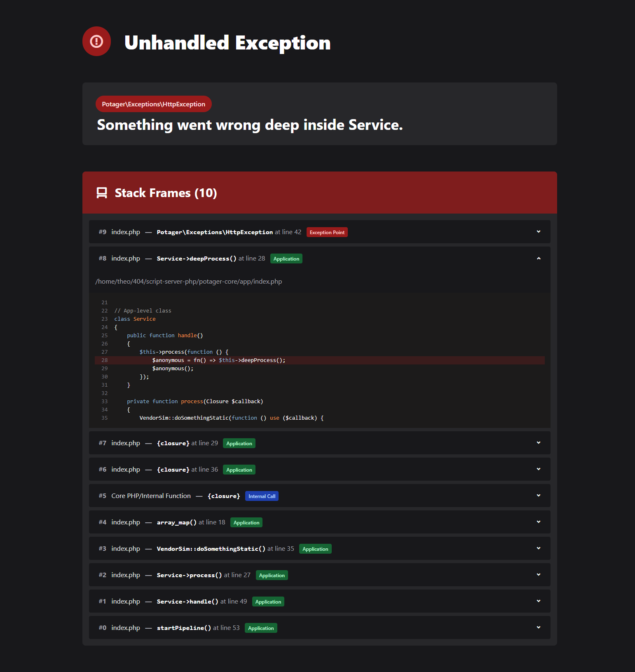The image size is (635, 672).
Task: Expand frame #9 chevron arrow
Action: click(x=538, y=232)
